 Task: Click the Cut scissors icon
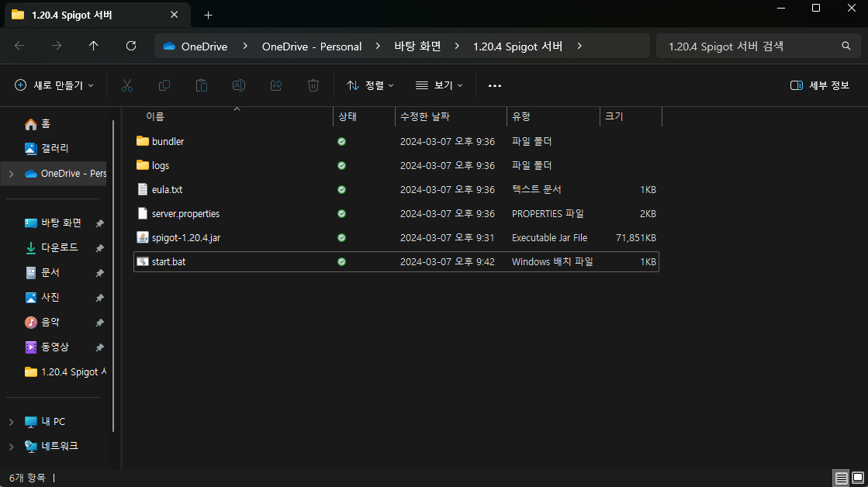coord(127,85)
